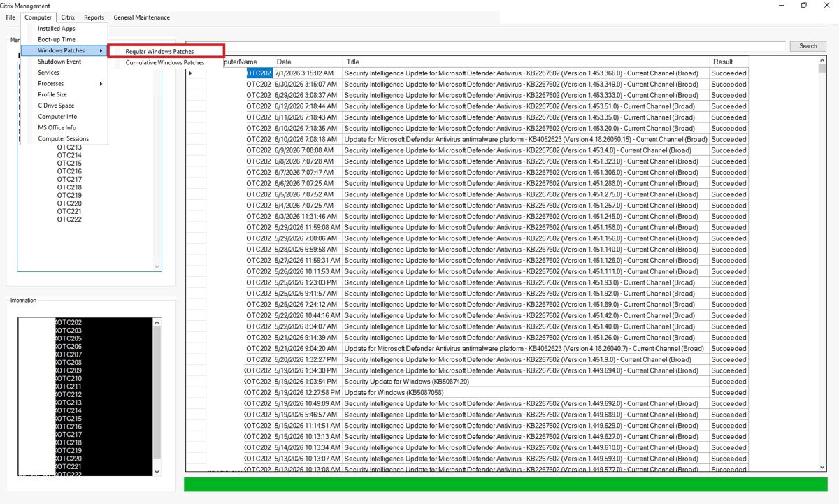Click title with Version 1.453.366.0

[x=526, y=73]
